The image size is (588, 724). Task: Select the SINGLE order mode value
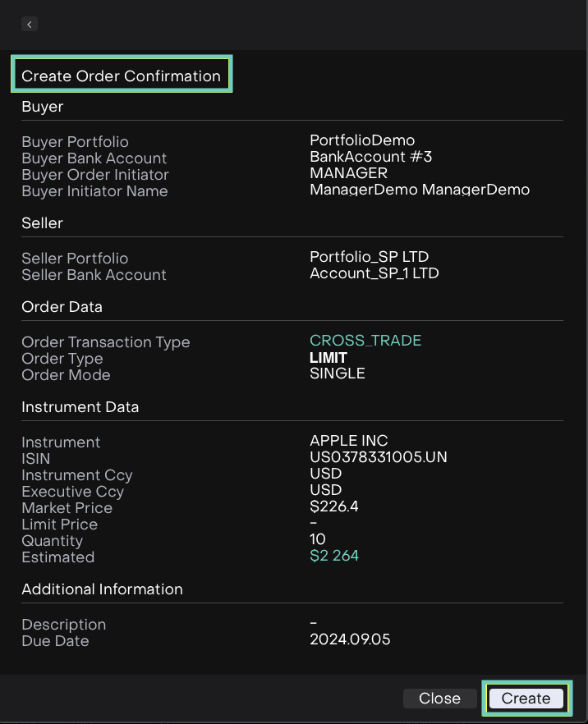(x=337, y=373)
